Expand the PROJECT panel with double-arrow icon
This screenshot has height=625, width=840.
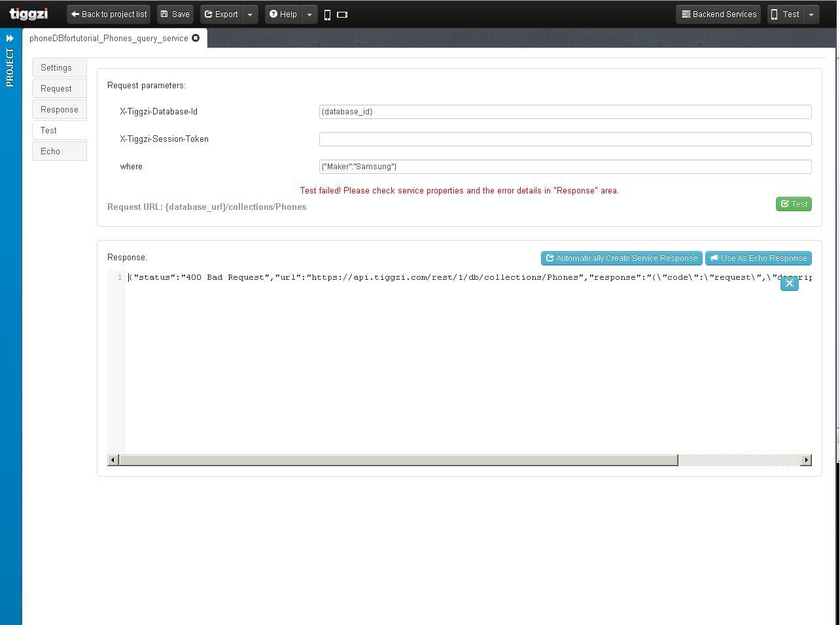[x=10, y=38]
